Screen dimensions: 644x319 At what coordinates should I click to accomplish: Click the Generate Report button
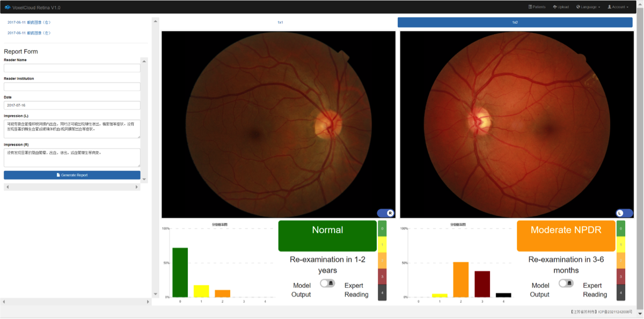(72, 175)
